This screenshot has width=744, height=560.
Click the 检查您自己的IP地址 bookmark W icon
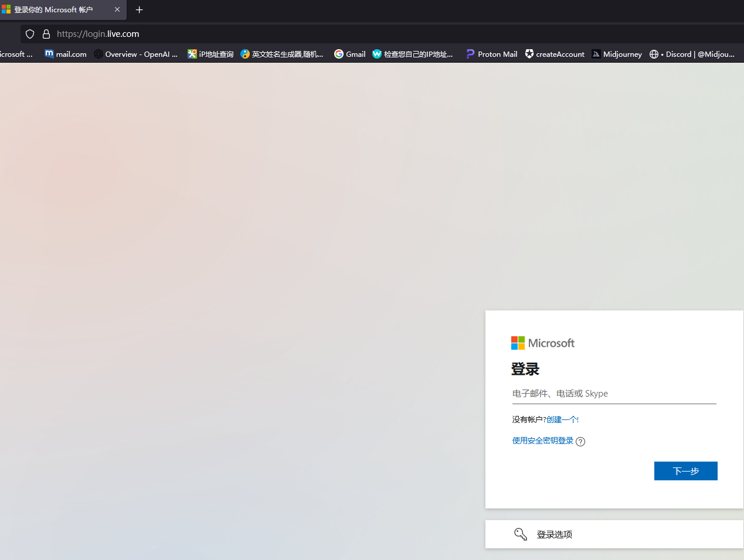click(377, 54)
